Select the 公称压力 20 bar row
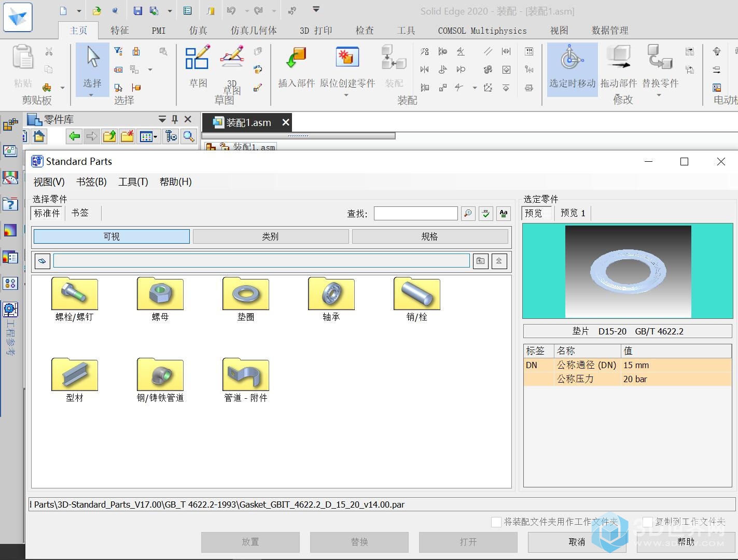 pyautogui.click(x=628, y=379)
